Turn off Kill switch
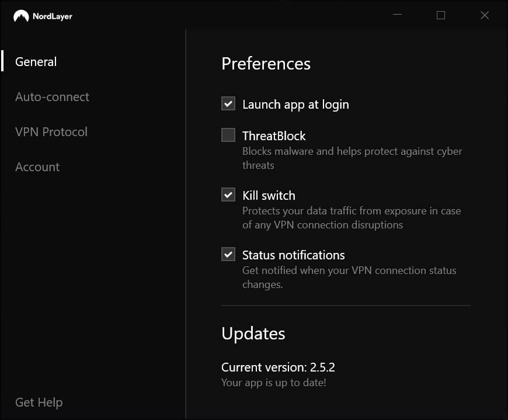 pos(228,195)
